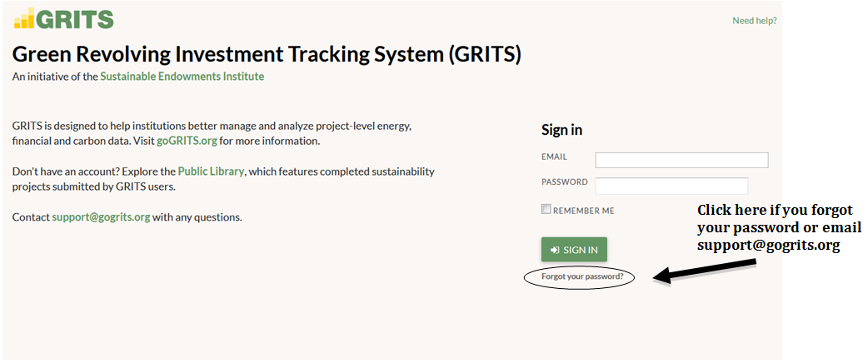Click the REMEMBER ME label text
Viewport: 868px width, 363px height.
click(x=583, y=211)
